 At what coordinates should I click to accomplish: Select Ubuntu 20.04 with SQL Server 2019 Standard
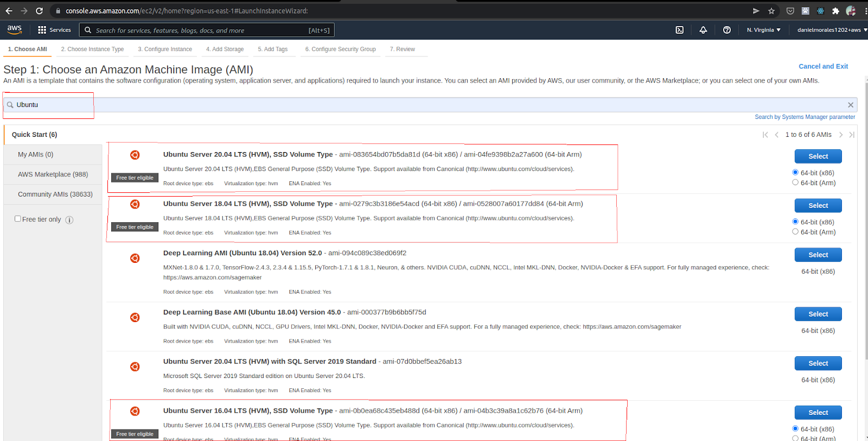click(x=818, y=363)
